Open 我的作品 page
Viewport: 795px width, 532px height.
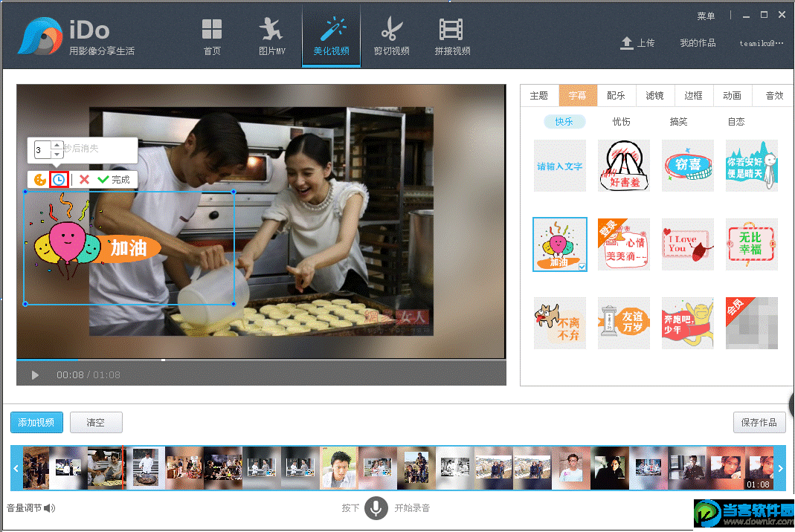(x=698, y=43)
